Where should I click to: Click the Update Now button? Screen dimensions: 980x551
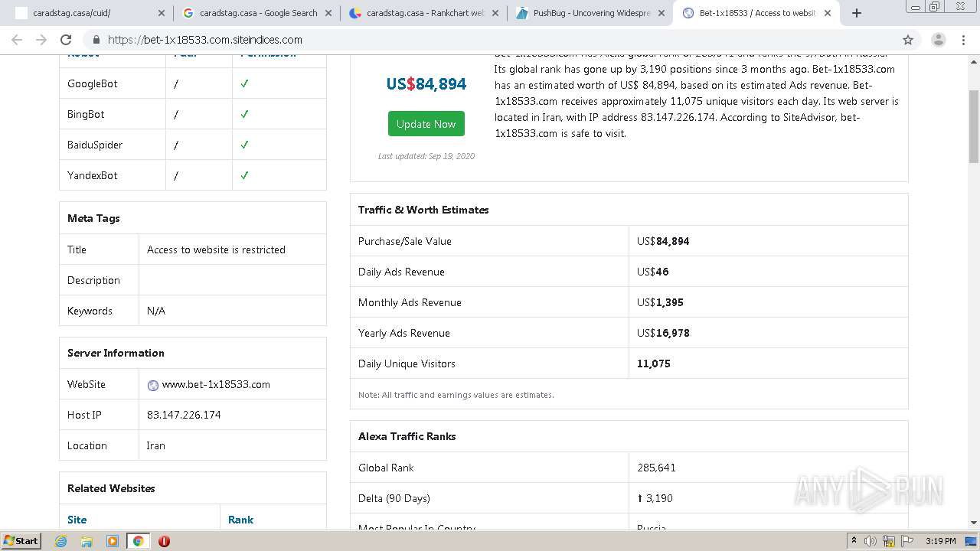pyautogui.click(x=426, y=124)
